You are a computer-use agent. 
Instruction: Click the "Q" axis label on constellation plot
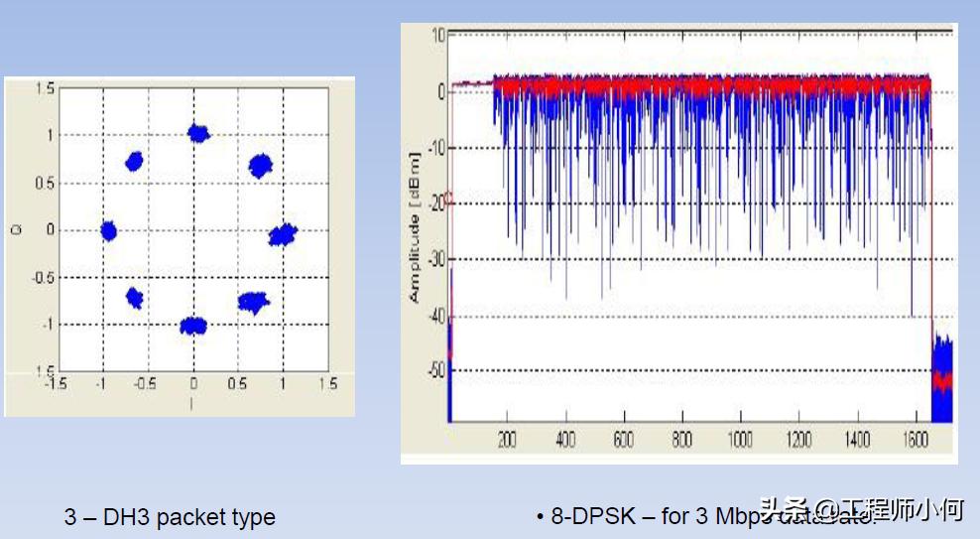point(17,230)
